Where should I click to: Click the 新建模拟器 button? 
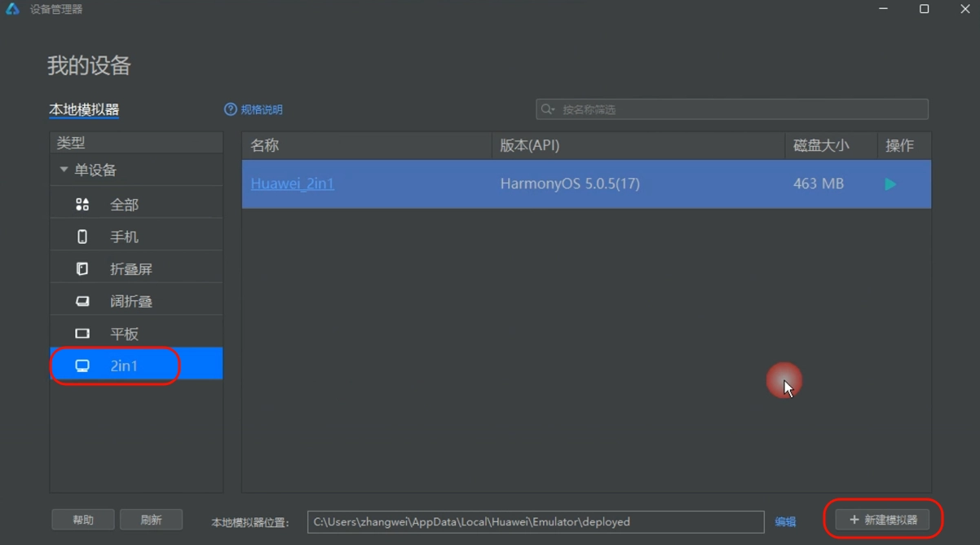click(x=882, y=520)
